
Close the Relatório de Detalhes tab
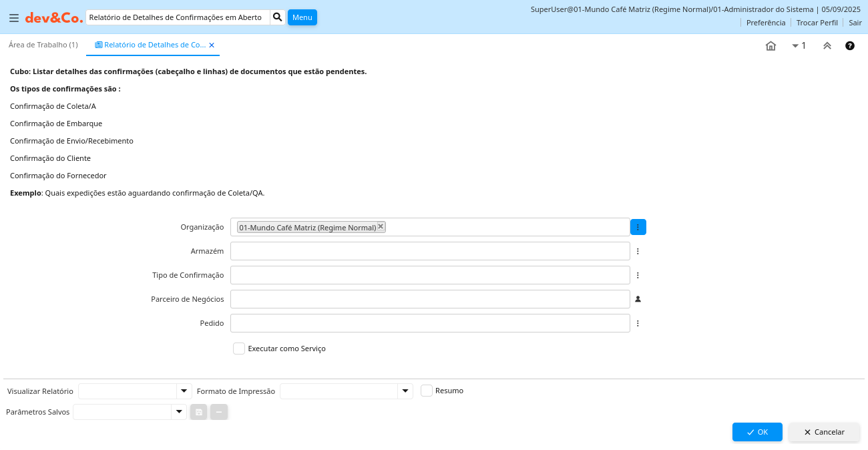point(212,45)
